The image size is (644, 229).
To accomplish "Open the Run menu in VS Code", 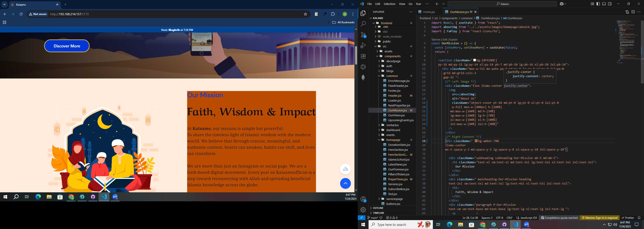I will 419,4.
